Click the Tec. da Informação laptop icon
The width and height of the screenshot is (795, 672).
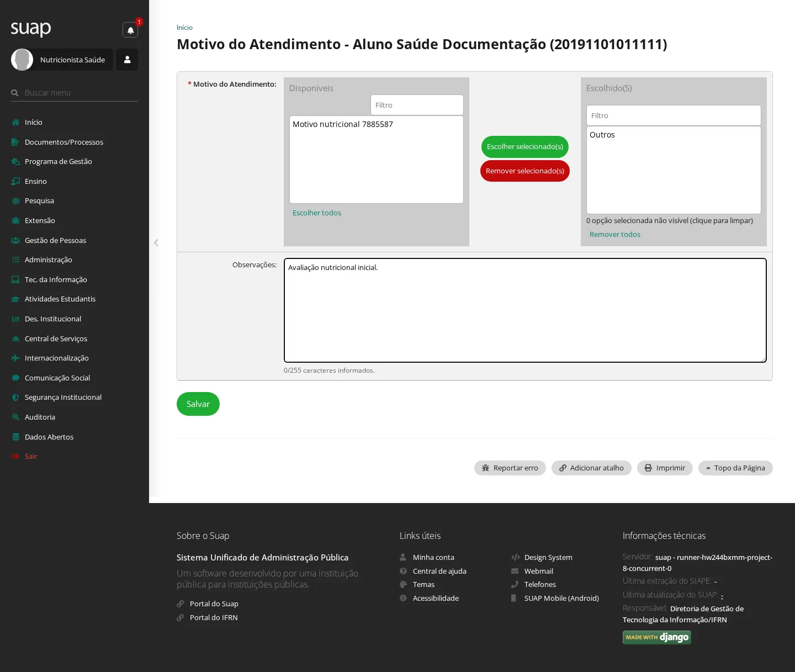pos(15,280)
